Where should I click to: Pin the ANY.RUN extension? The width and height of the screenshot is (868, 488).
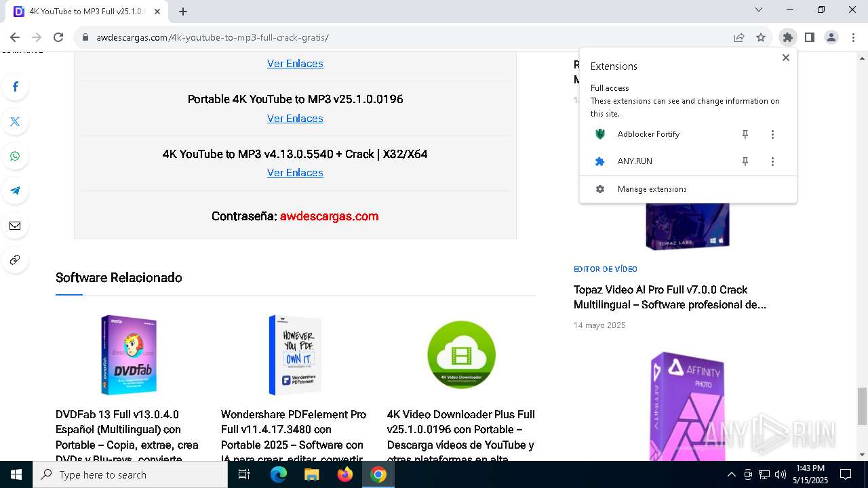tap(745, 161)
